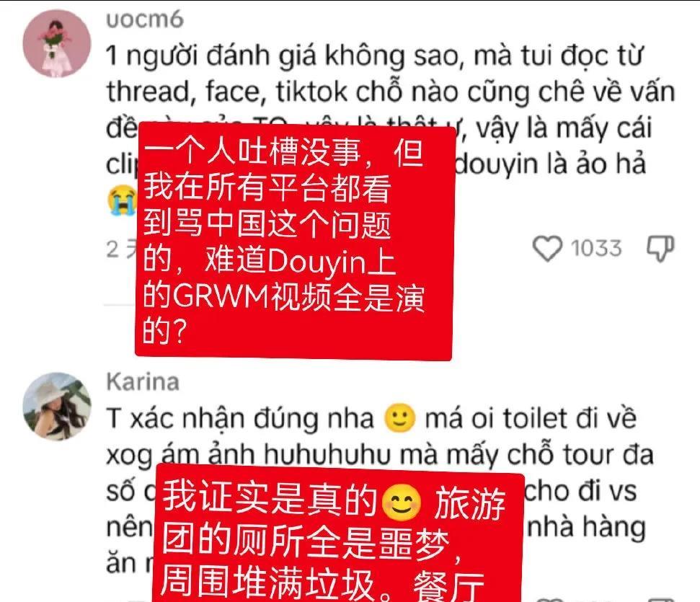Open the Karina username link
Viewport: 700px width, 602px height.
pyautogui.click(x=143, y=383)
